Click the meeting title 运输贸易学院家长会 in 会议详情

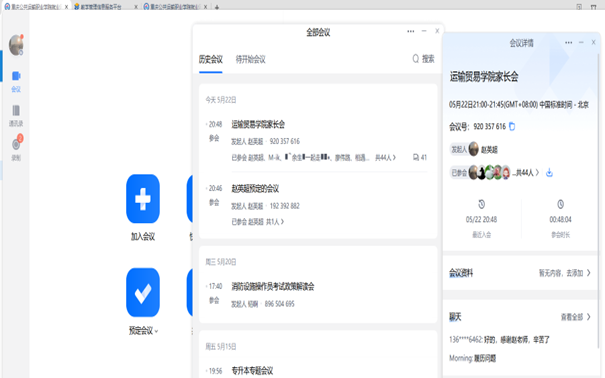(483, 77)
